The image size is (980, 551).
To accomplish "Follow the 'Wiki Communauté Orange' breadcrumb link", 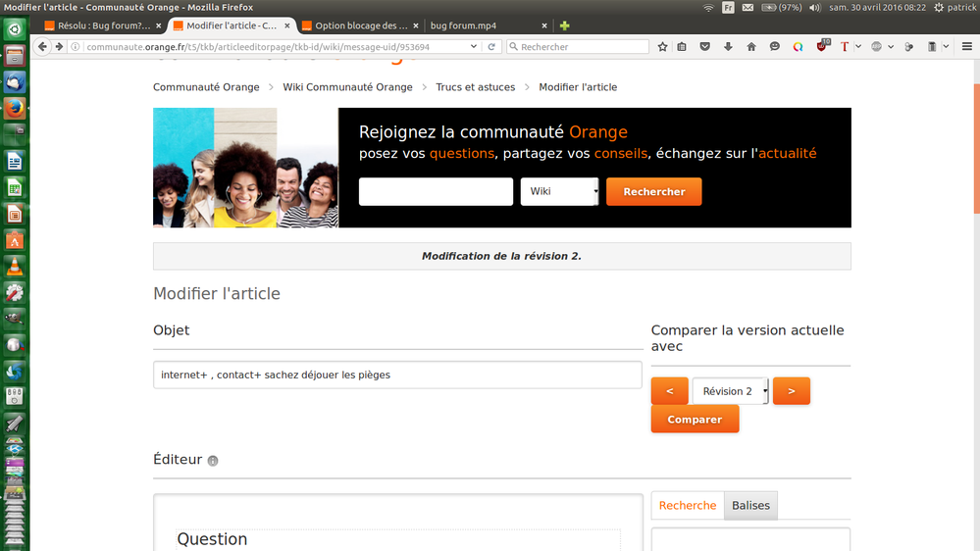I will [x=347, y=87].
